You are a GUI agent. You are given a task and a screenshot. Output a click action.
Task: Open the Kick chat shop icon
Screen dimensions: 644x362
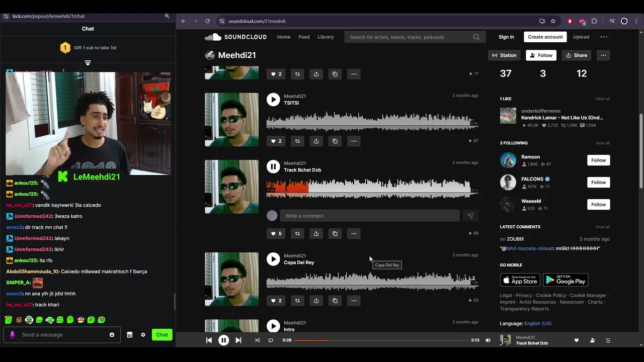(x=129, y=335)
